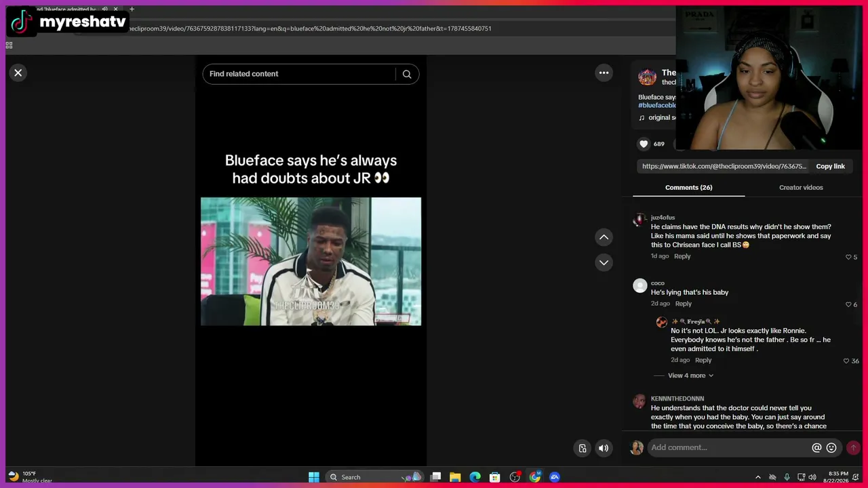Show hidden system tray icons

[x=758, y=477]
